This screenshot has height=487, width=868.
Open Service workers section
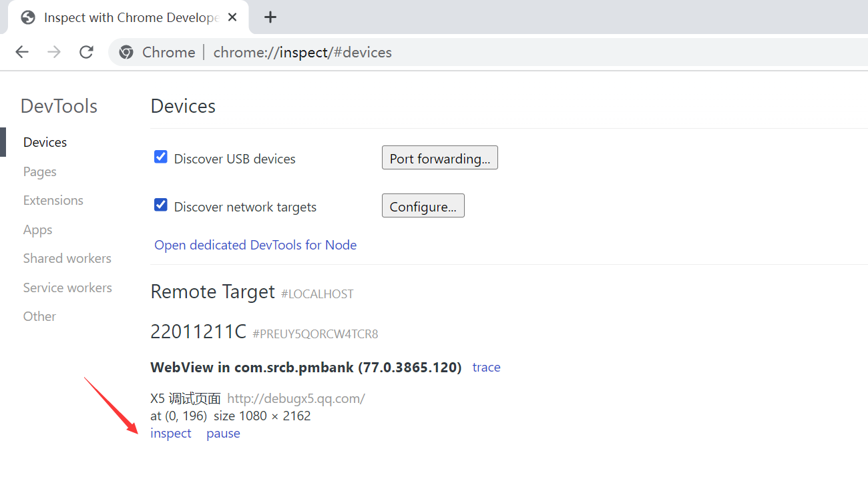tap(67, 288)
